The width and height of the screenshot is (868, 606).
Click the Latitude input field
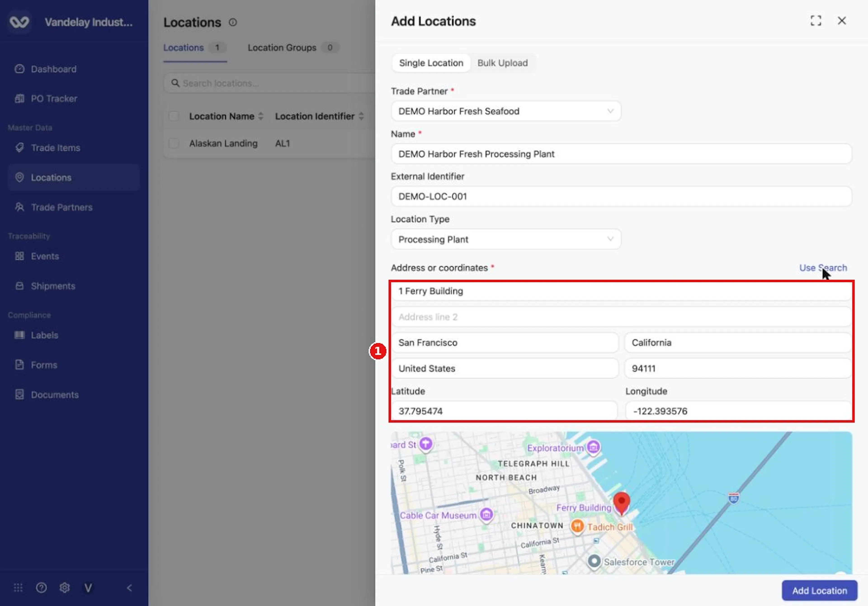click(505, 411)
